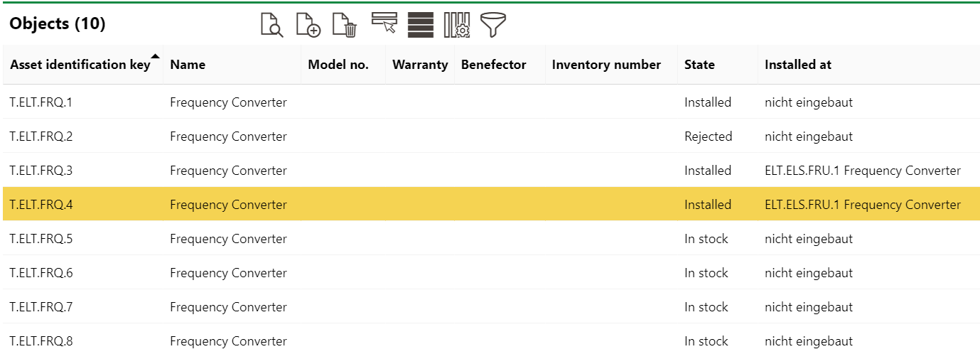This screenshot has height=354, width=980.
Task: Open the filter funnel icon
Action: pos(493,25)
